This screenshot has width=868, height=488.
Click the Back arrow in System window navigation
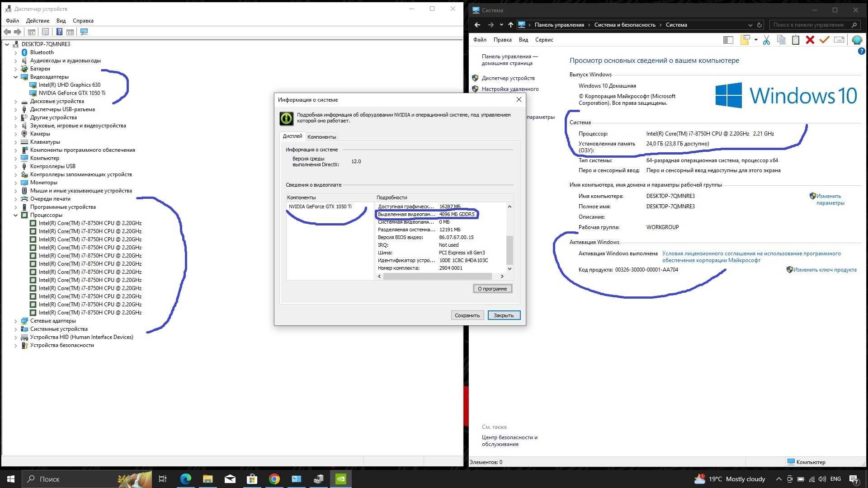click(477, 25)
